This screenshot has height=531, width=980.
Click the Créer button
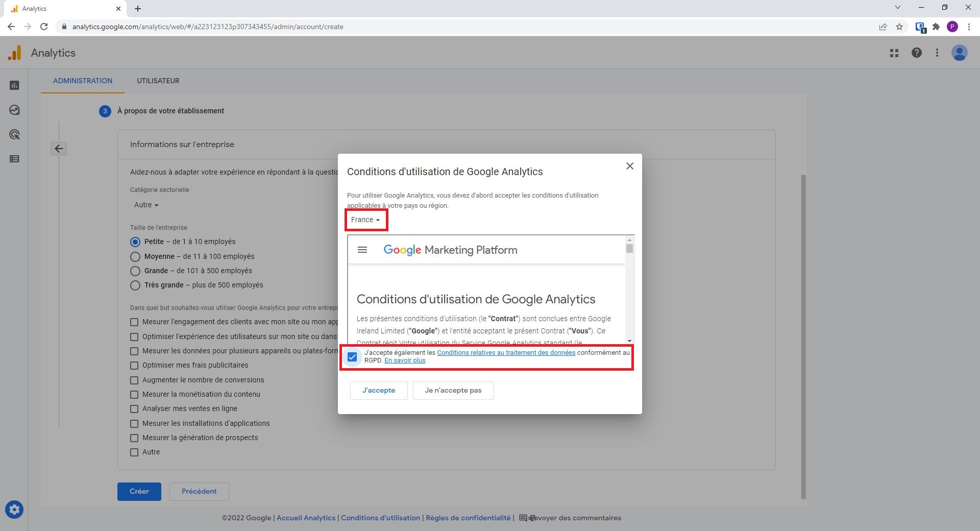pos(139,492)
